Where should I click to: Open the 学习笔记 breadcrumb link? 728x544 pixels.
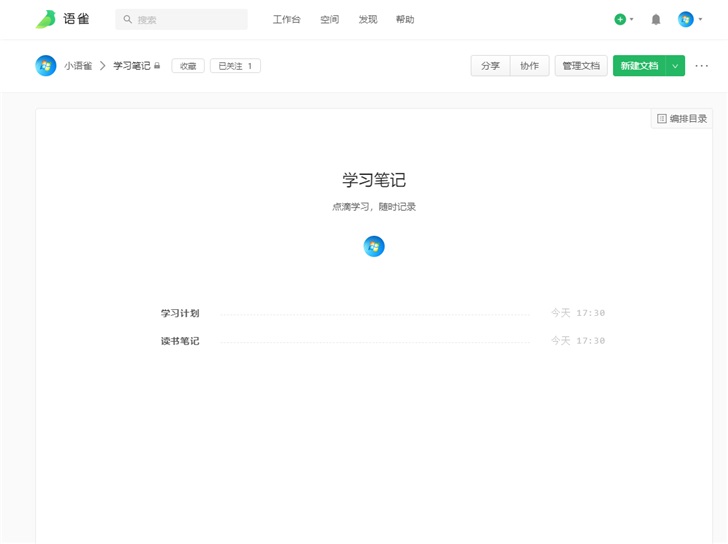click(132, 66)
